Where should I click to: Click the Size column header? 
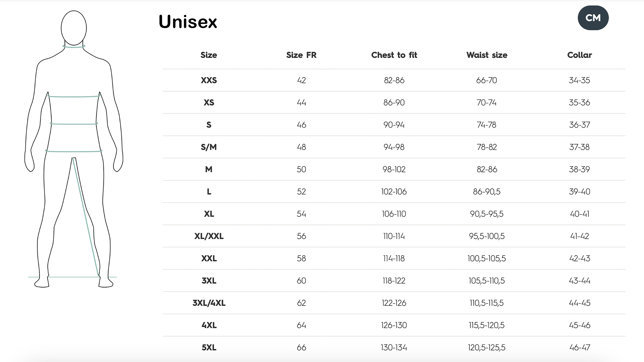click(208, 55)
